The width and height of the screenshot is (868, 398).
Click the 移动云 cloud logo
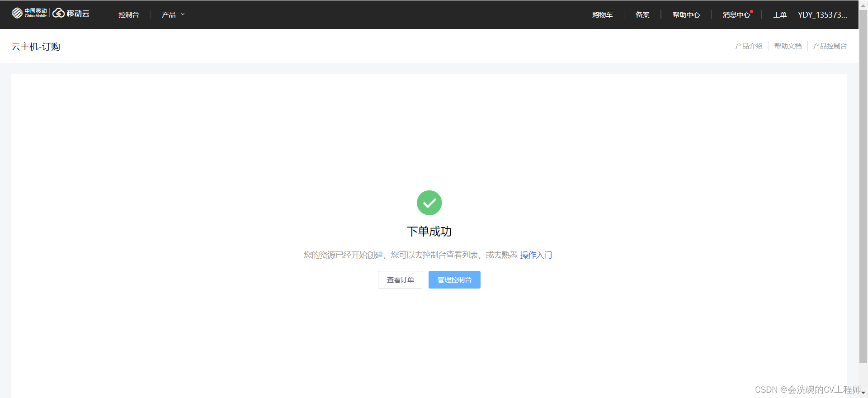pos(71,13)
